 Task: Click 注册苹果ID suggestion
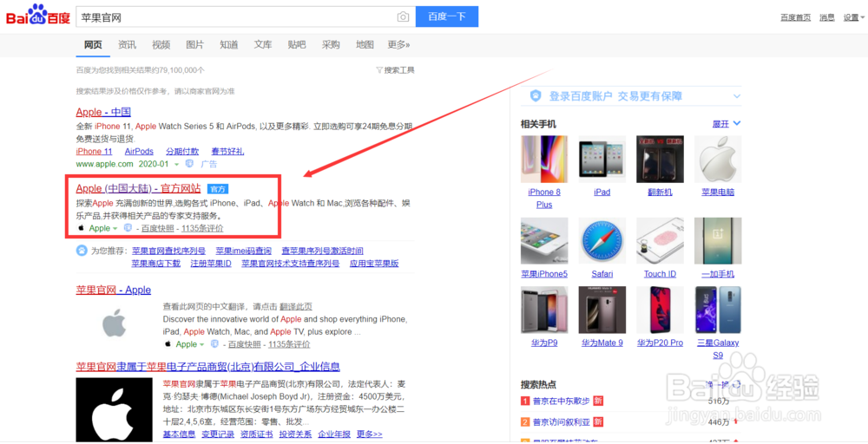tap(211, 264)
